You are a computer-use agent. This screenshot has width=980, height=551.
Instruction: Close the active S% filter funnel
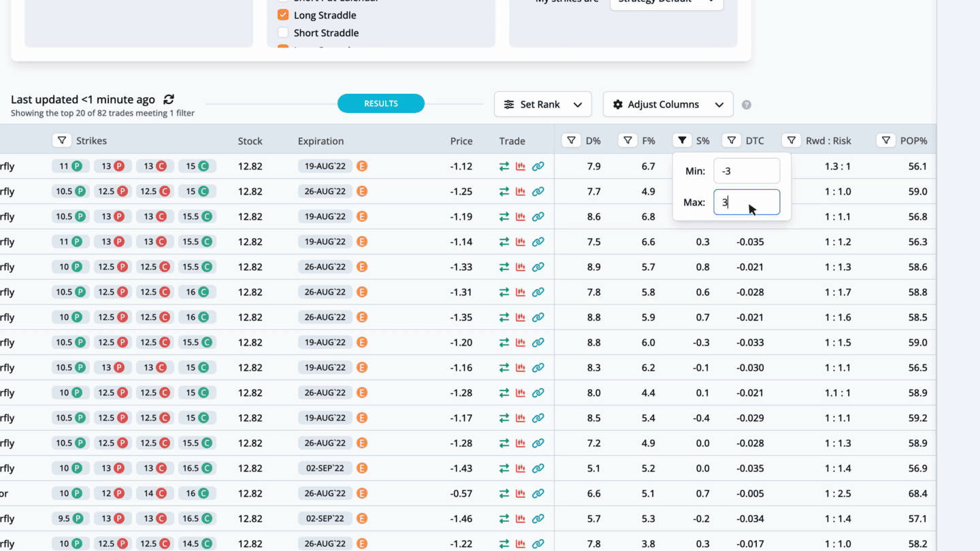682,141
